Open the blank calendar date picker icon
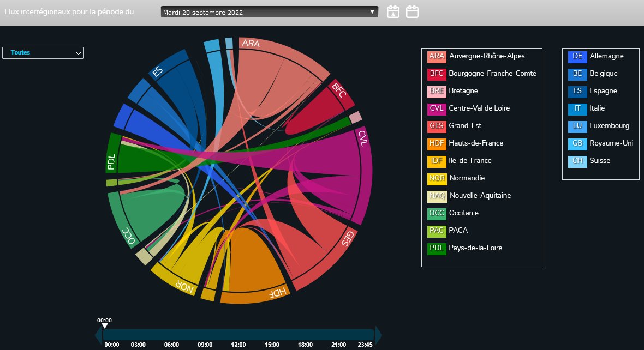 coord(413,12)
